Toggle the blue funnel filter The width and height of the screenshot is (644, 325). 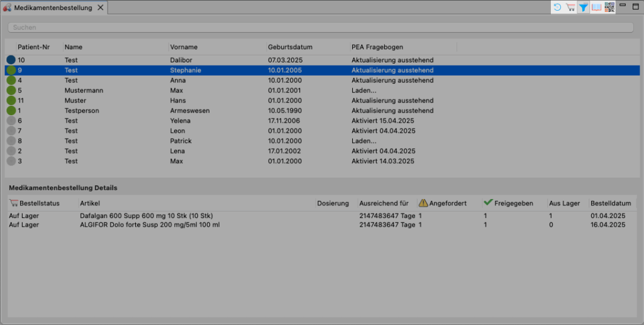click(x=584, y=8)
